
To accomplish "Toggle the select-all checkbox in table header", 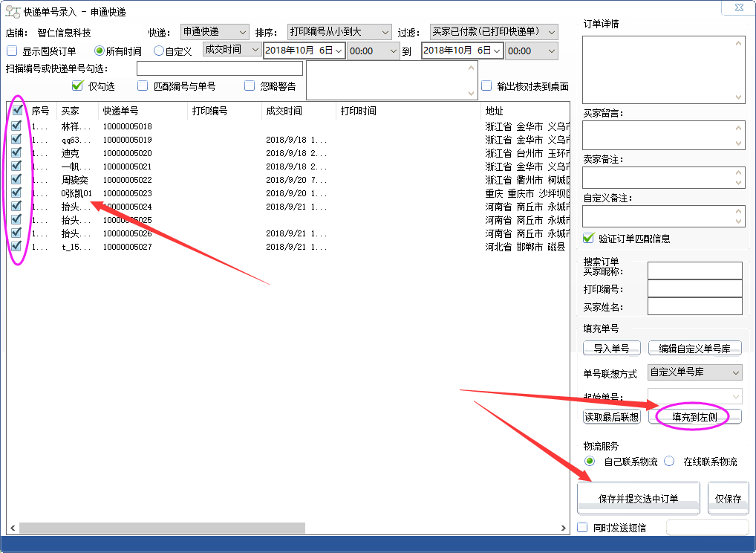I will tap(16, 111).
